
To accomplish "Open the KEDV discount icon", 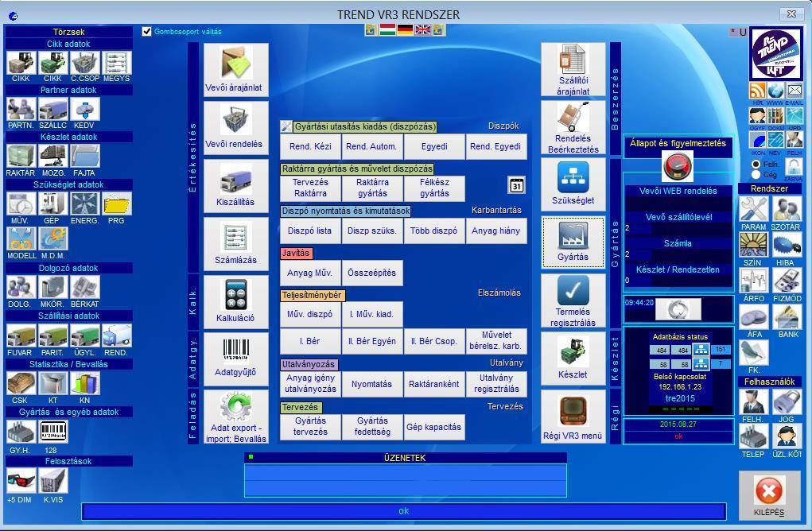I will (85, 109).
